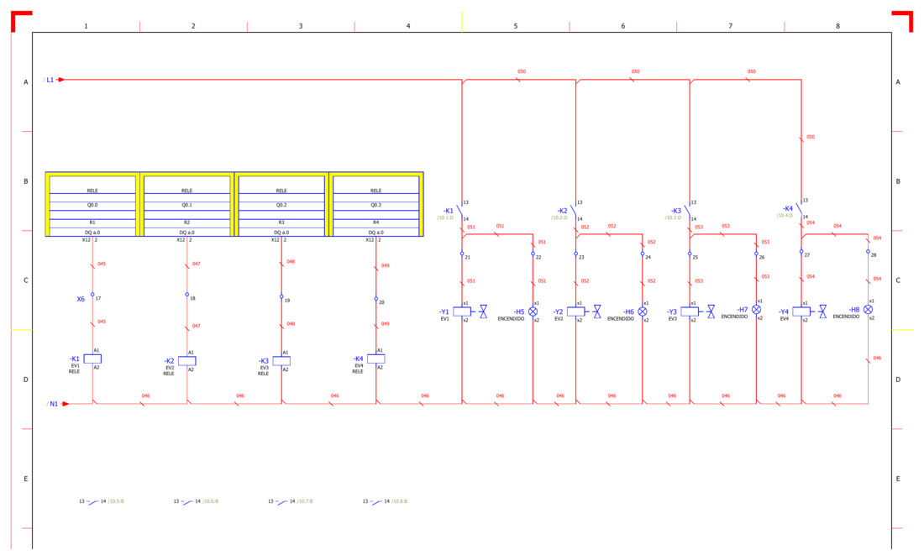The height and width of the screenshot is (560, 924).
Task: Pick the -K4 normally open contact switch
Action: [800, 208]
